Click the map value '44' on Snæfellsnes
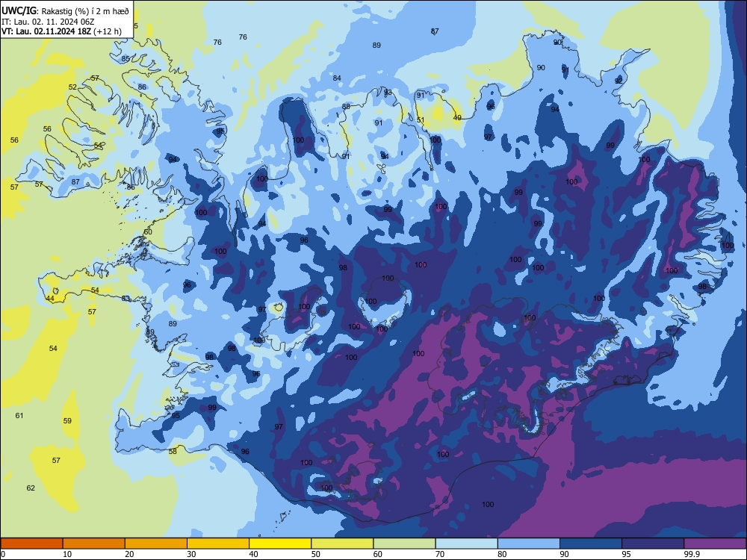747x560 pixels. tap(50, 299)
